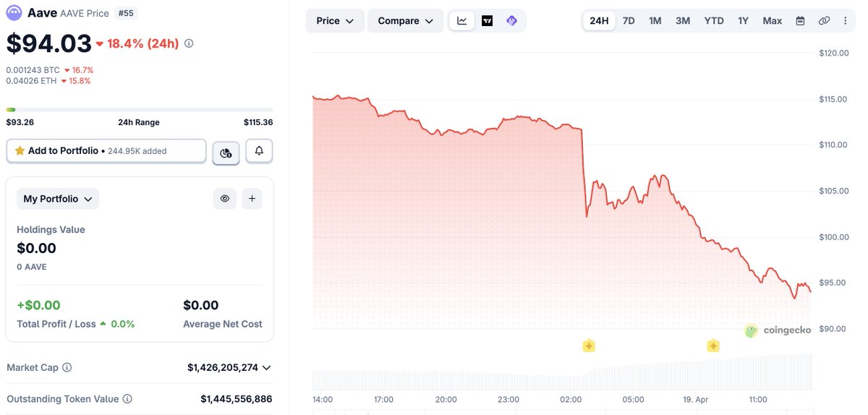The width and height of the screenshot is (868, 415).
Task: Add a holding with the plus button
Action: point(252,199)
